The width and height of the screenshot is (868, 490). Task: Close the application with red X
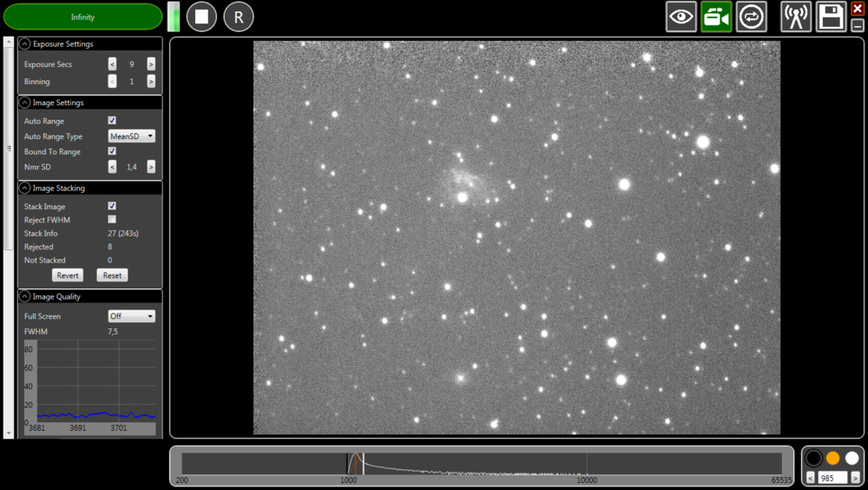[858, 9]
